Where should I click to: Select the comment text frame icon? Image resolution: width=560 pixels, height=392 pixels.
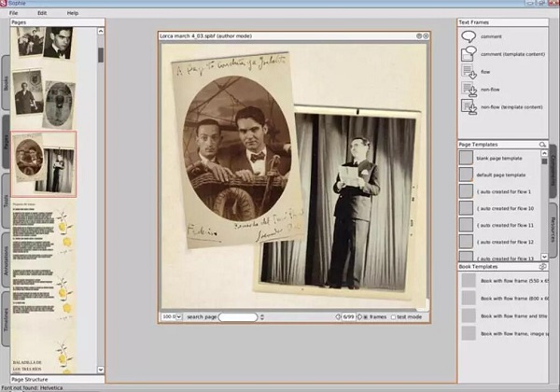[x=469, y=36]
